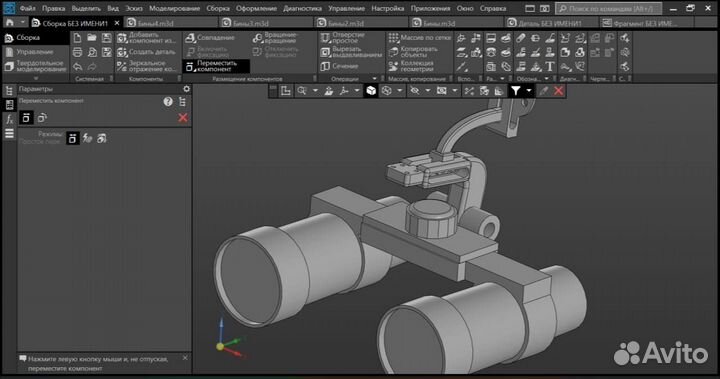The image size is (720, 379).
Task: Click the home start page icon
Action: click(10, 23)
